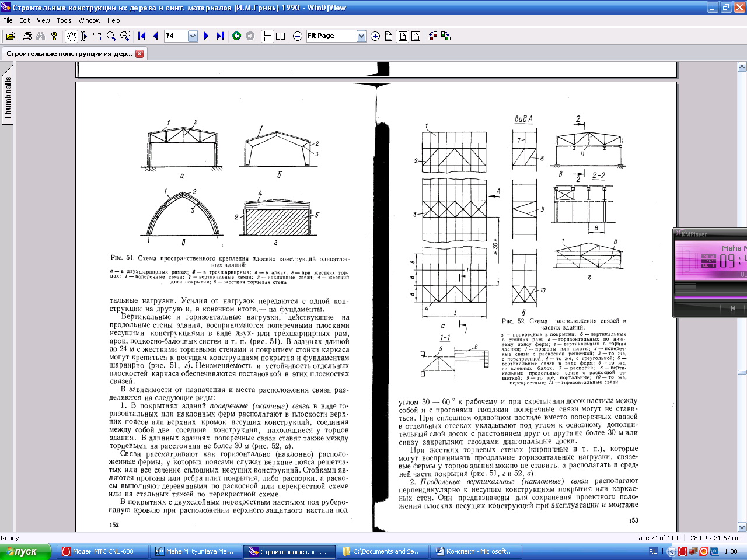Image resolution: width=747 pixels, height=560 pixels.
Task: Click the Zoom Out minus icon
Action: point(297,36)
